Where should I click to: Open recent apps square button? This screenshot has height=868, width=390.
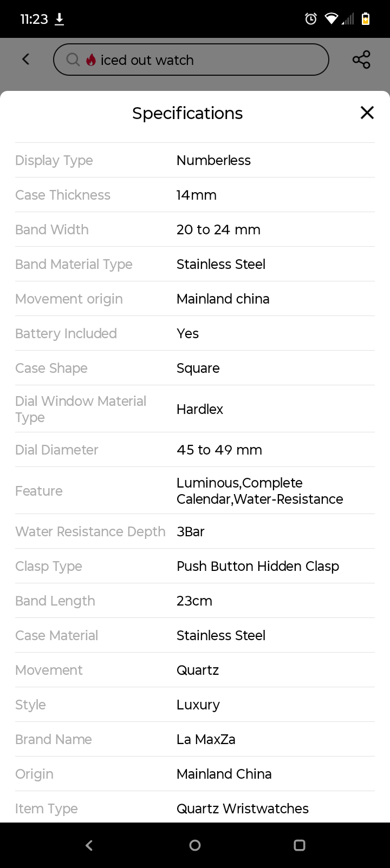point(300,845)
